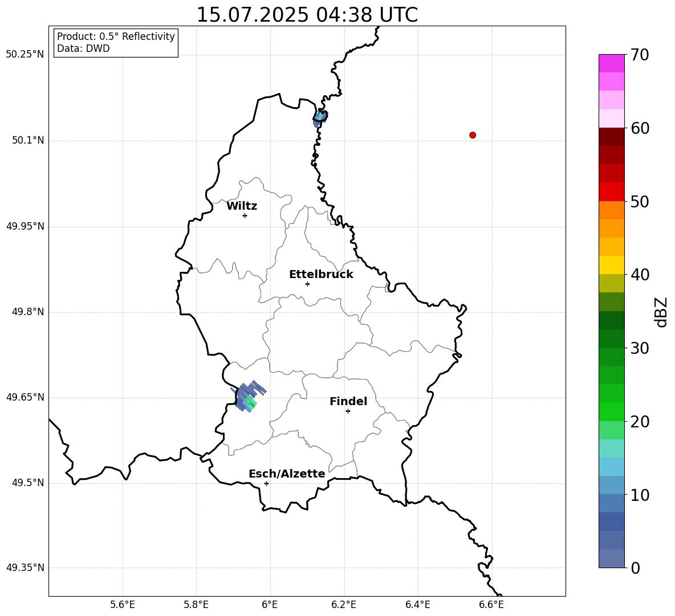The width and height of the screenshot is (675, 616).
Task: Click the 6.4°E longitude label
Action: click(x=417, y=605)
